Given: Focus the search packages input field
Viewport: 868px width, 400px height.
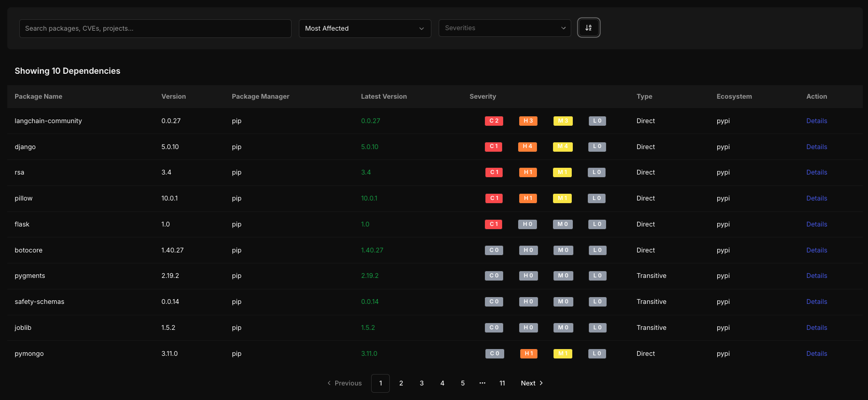Looking at the screenshot, I should [x=155, y=29].
